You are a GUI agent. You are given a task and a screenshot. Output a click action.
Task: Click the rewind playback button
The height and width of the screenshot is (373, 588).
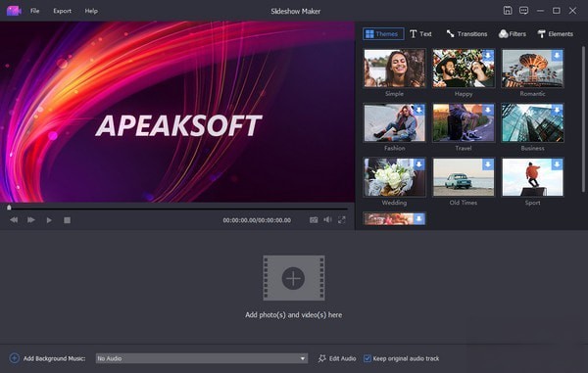tap(14, 220)
